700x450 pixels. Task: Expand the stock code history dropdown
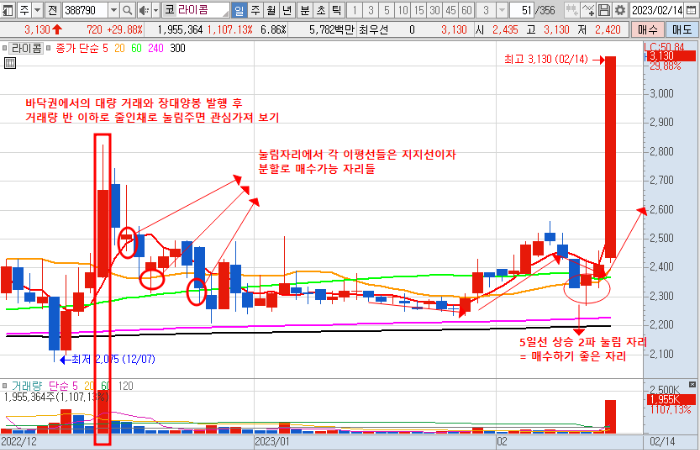pyautogui.click(x=114, y=10)
